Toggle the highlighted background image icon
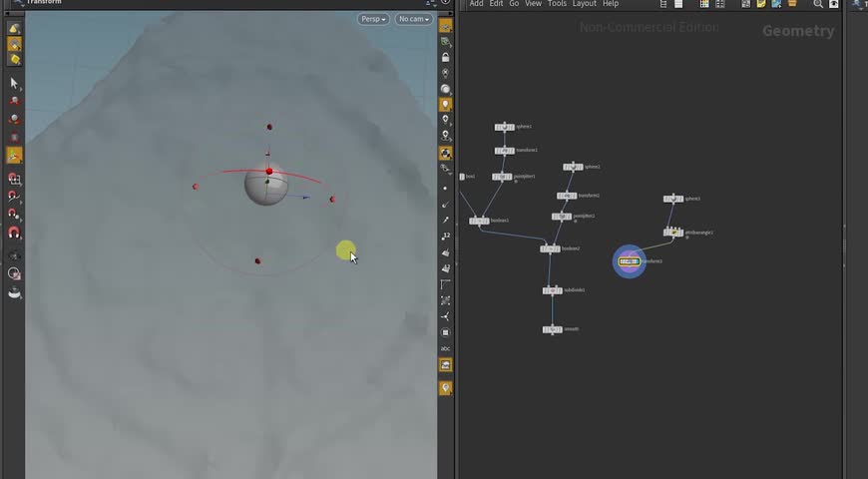The image size is (868, 479). 445,365
